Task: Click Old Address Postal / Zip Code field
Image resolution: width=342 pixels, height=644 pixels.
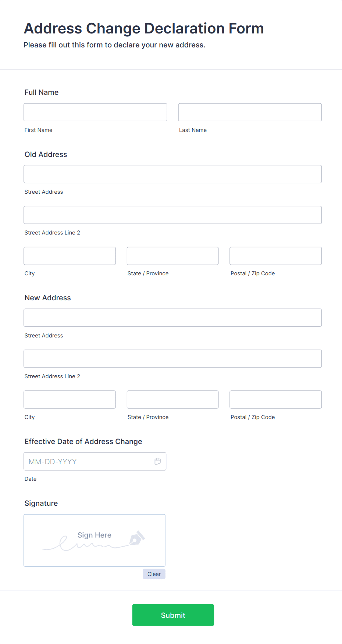Action: tap(275, 256)
